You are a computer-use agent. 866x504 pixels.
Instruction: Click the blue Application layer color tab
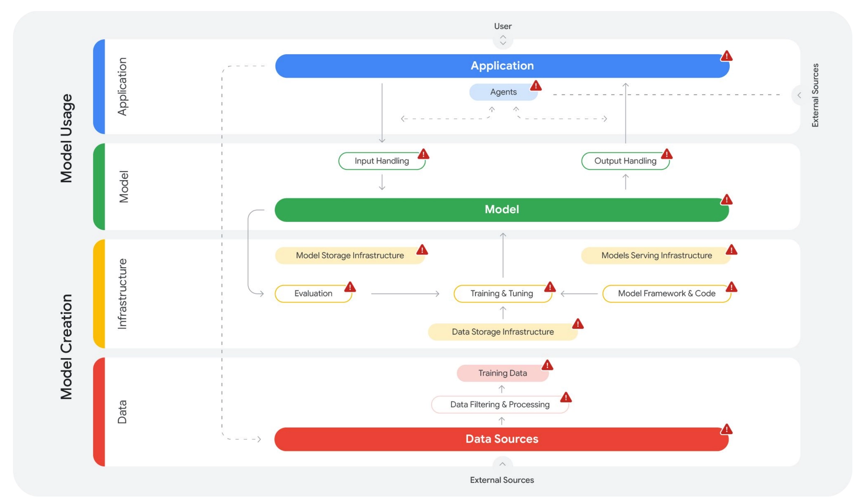pyautogui.click(x=99, y=87)
